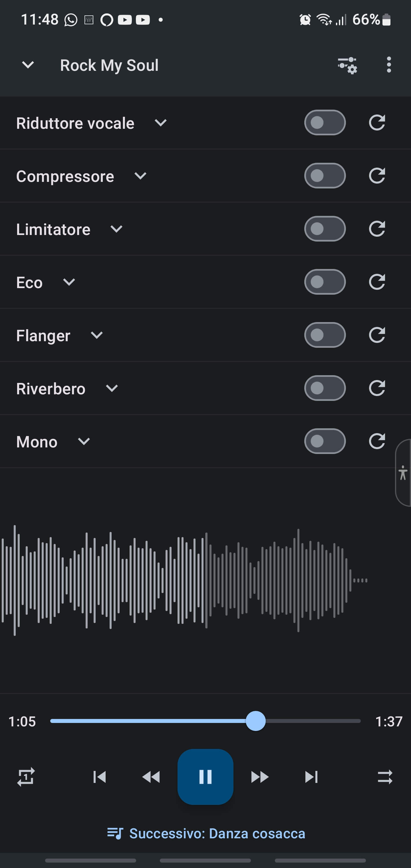Skip to the previous track
The image size is (411, 868).
coord(100,777)
